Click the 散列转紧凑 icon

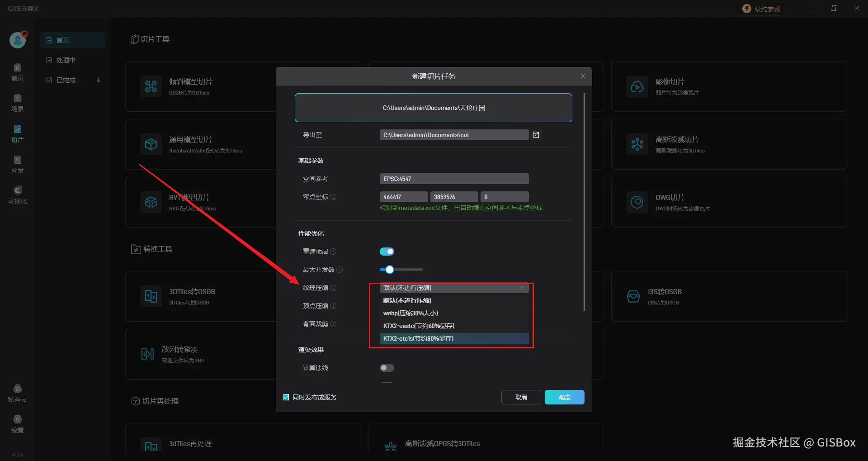(x=147, y=354)
